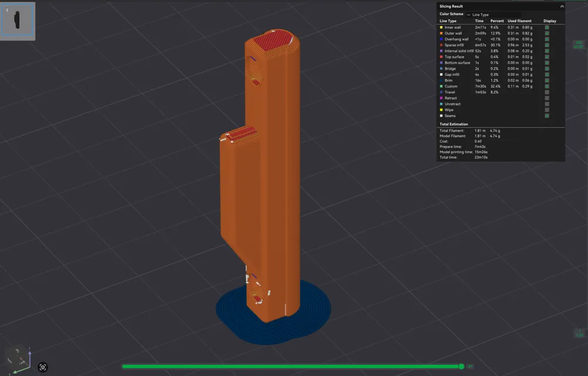
Task: Click the fit-view camera icon
Action: [x=43, y=367]
